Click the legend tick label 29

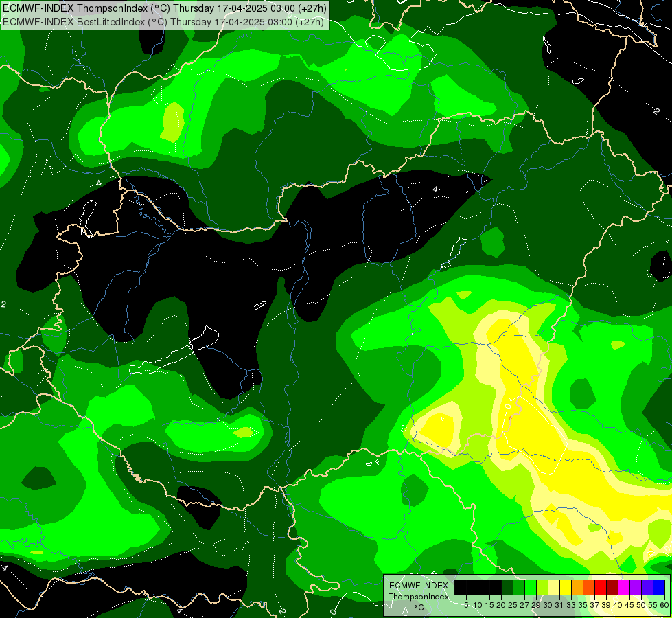[536, 605]
